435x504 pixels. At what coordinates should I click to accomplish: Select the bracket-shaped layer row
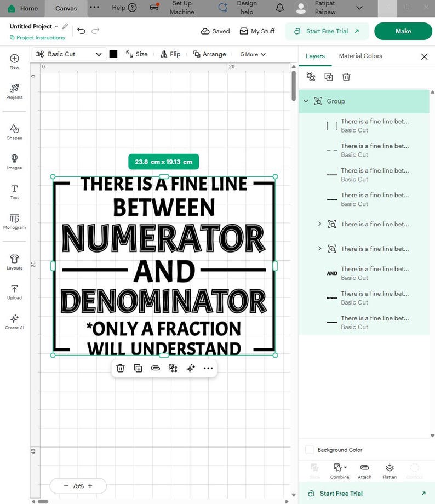click(364, 125)
